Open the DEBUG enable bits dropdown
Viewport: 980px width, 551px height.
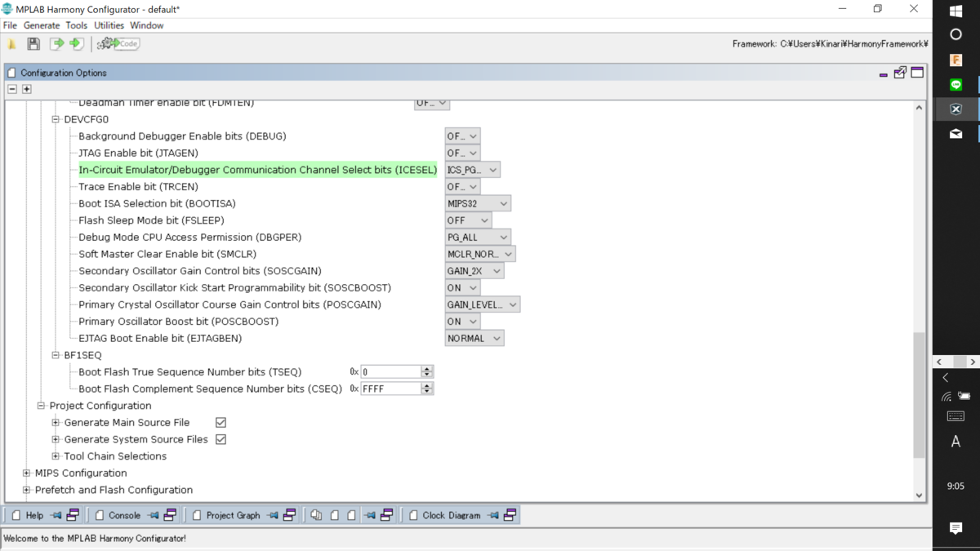[x=462, y=136]
